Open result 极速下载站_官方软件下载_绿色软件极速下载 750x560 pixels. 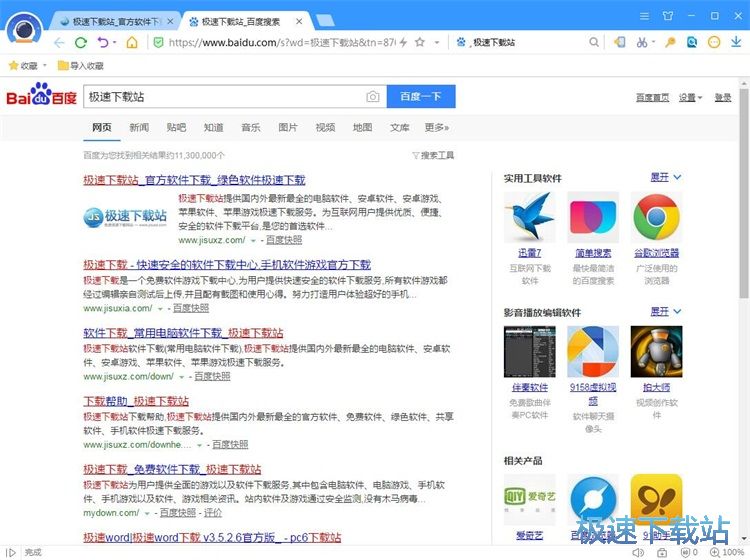click(194, 180)
